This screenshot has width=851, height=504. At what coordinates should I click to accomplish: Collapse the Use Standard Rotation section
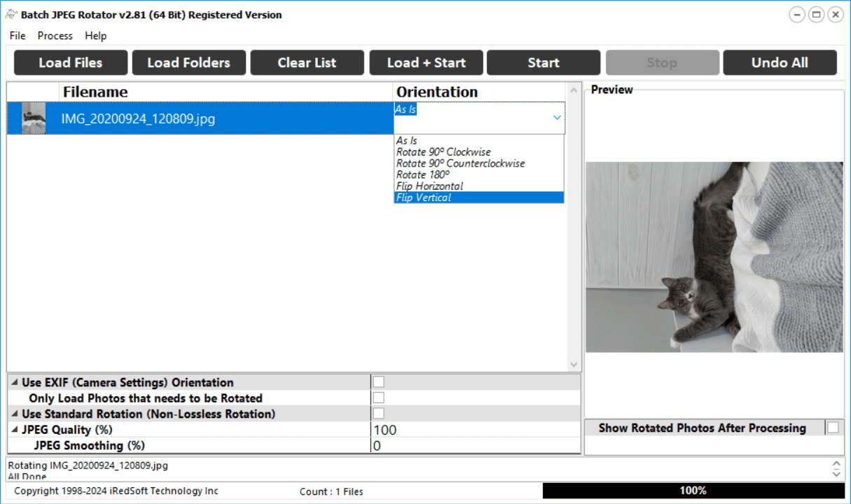click(15, 414)
